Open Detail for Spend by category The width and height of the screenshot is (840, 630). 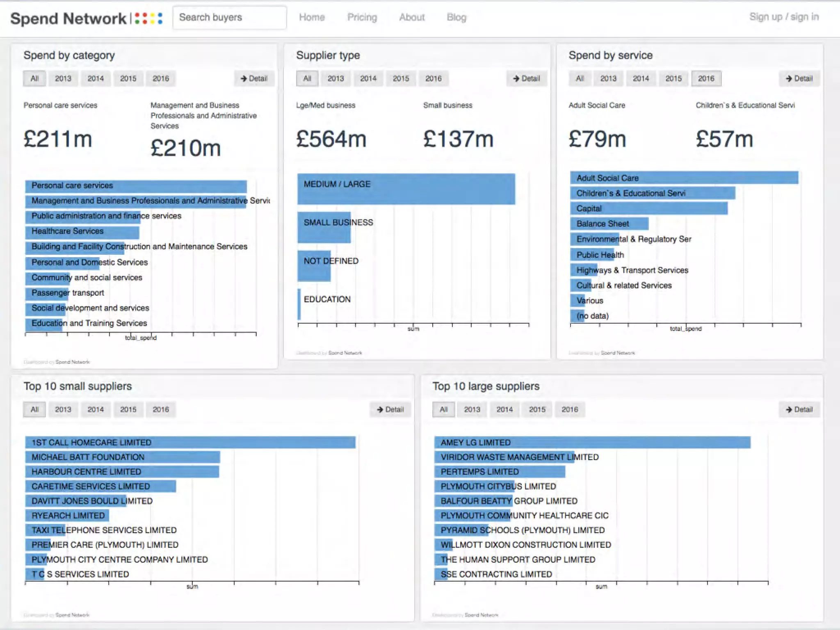click(254, 78)
